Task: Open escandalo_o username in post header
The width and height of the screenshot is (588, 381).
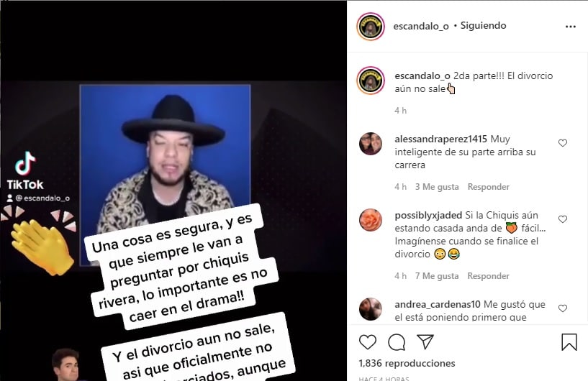Action: (421, 26)
